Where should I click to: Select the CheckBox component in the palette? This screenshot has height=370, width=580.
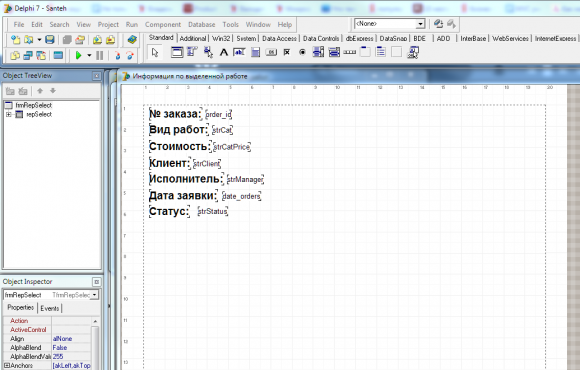coord(287,53)
